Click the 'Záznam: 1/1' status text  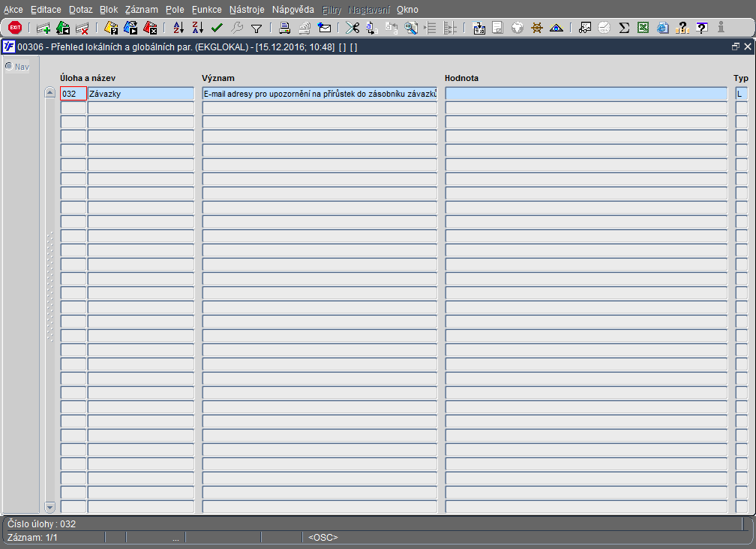(32, 538)
